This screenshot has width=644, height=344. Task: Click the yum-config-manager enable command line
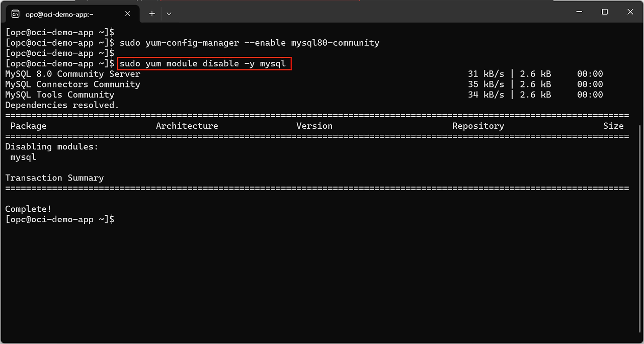249,43
